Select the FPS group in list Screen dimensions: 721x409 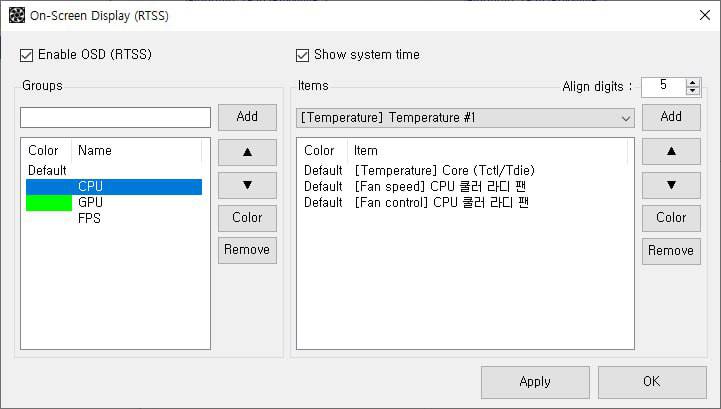[x=89, y=218]
